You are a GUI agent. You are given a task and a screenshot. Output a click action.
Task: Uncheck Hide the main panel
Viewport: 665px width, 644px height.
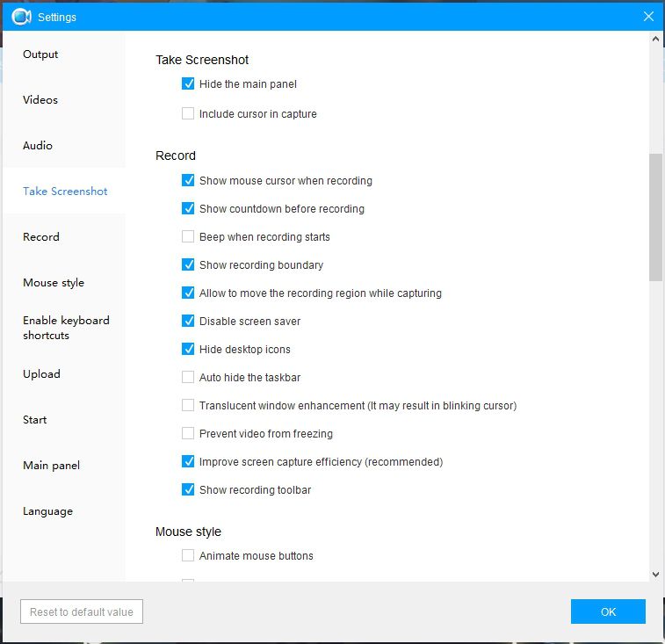[x=188, y=83]
